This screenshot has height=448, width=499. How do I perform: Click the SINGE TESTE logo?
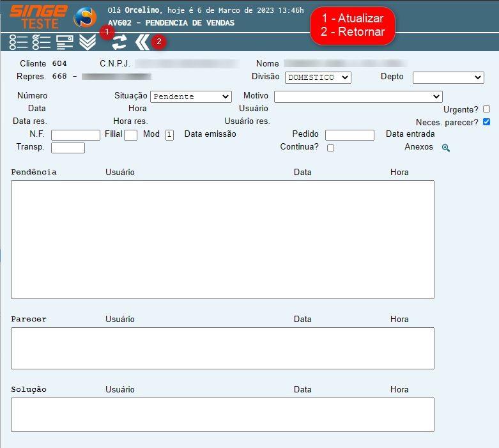click(x=38, y=17)
